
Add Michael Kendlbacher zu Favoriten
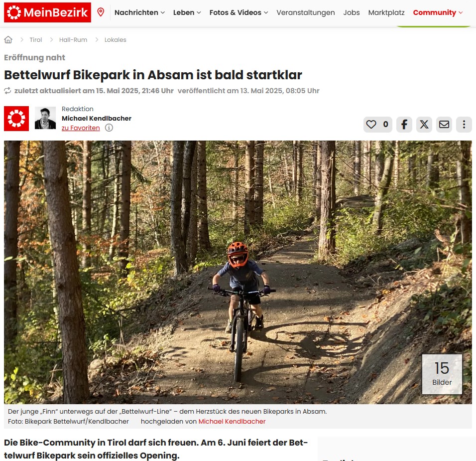[81, 128]
